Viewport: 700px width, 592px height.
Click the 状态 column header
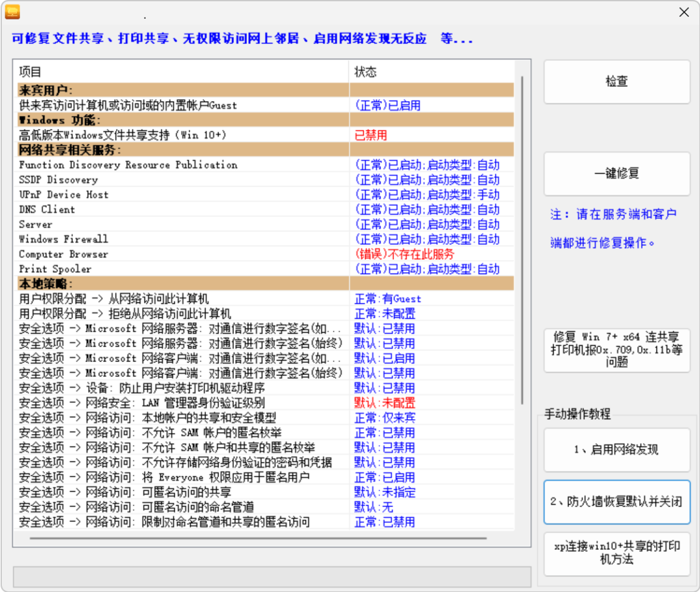(432, 72)
